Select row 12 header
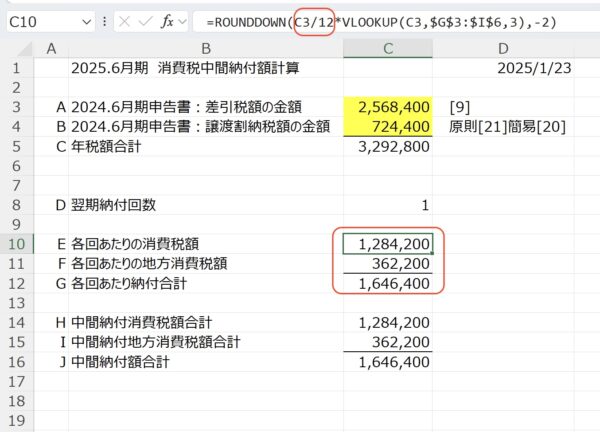 point(16,284)
